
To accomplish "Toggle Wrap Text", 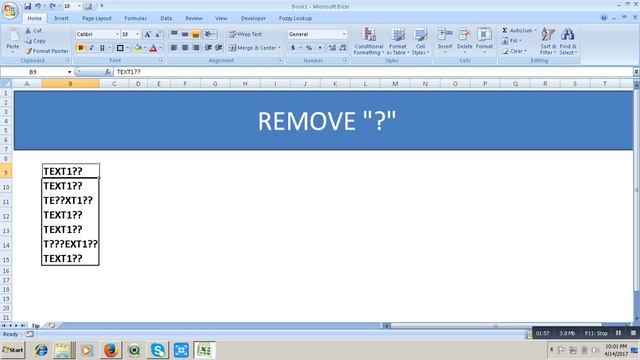I will (x=245, y=34).
